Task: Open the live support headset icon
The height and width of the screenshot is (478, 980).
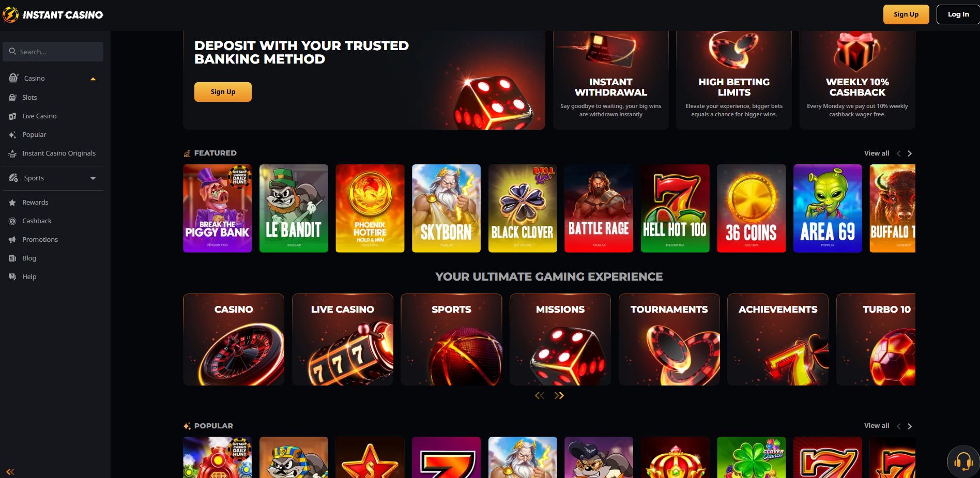Action: (963, 461)
